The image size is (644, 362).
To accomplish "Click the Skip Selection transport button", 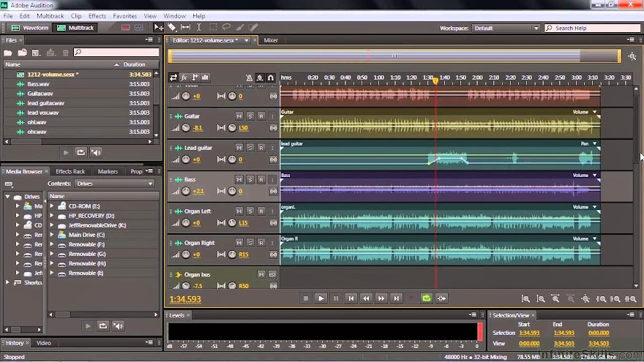I will [x=441, y=298].
